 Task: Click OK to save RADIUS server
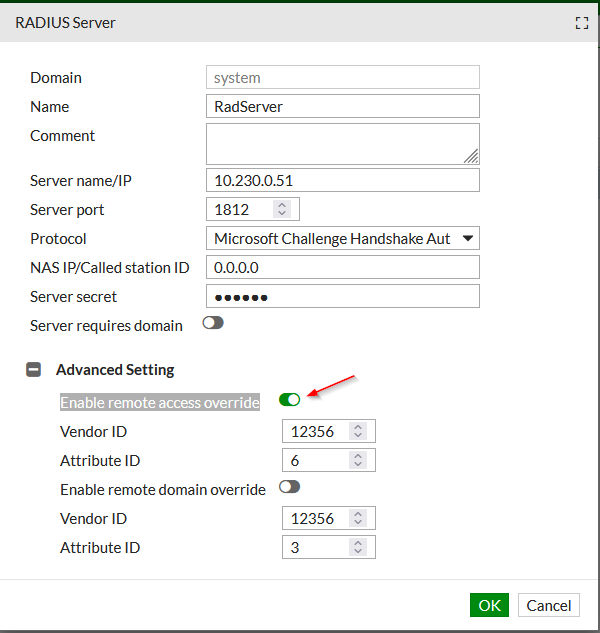coord(489,605)
